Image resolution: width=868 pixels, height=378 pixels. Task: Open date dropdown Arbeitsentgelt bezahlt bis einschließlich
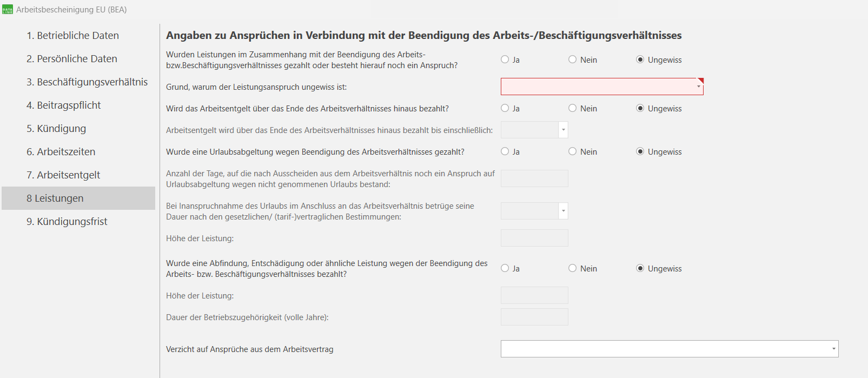tap(563, 130)
